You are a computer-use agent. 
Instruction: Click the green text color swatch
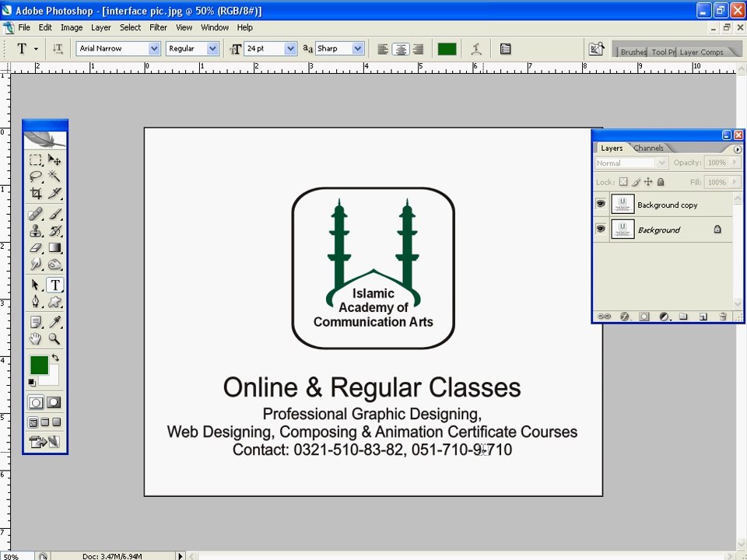(447, 48)
